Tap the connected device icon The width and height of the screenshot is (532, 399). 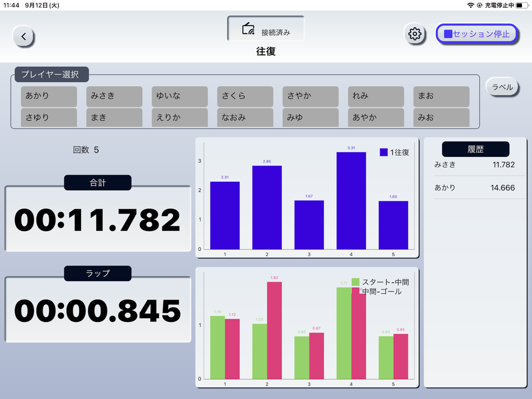pos(248,29)
